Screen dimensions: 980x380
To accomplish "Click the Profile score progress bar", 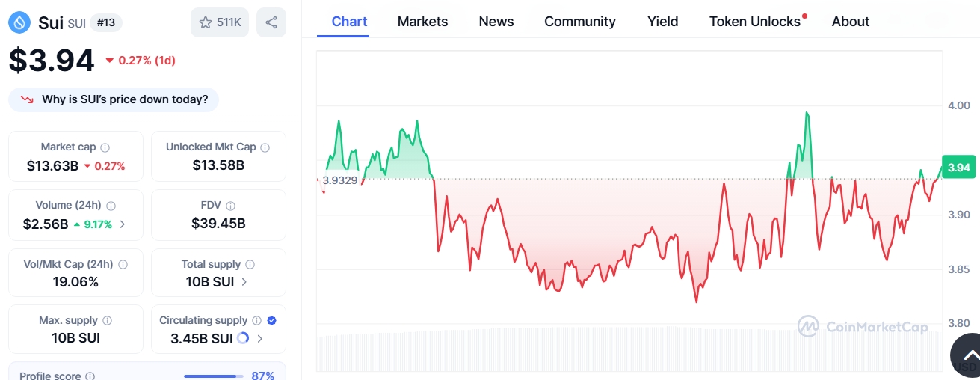I will (213, 376).
